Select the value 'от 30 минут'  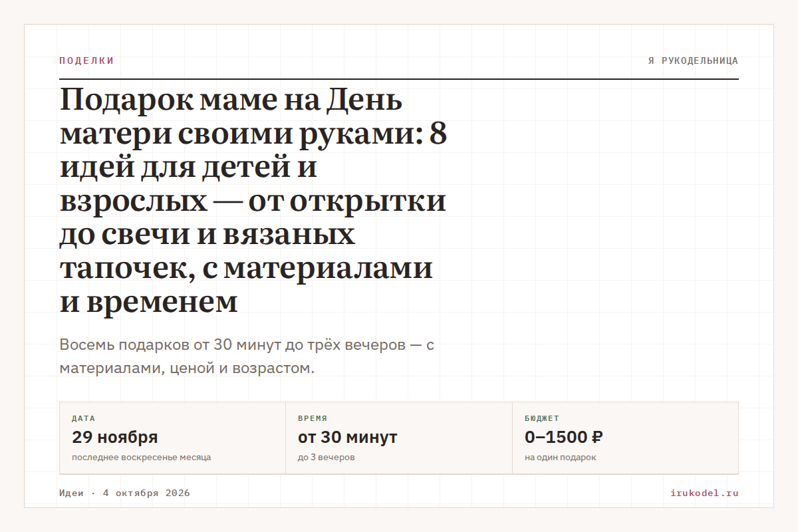tap(348, 437)
